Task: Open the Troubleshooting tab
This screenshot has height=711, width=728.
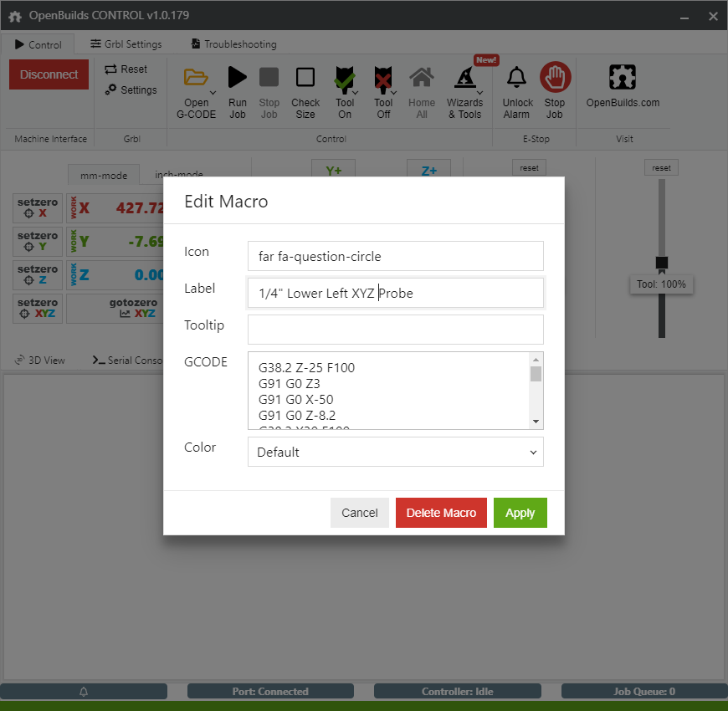Action: tap(233, 44)
